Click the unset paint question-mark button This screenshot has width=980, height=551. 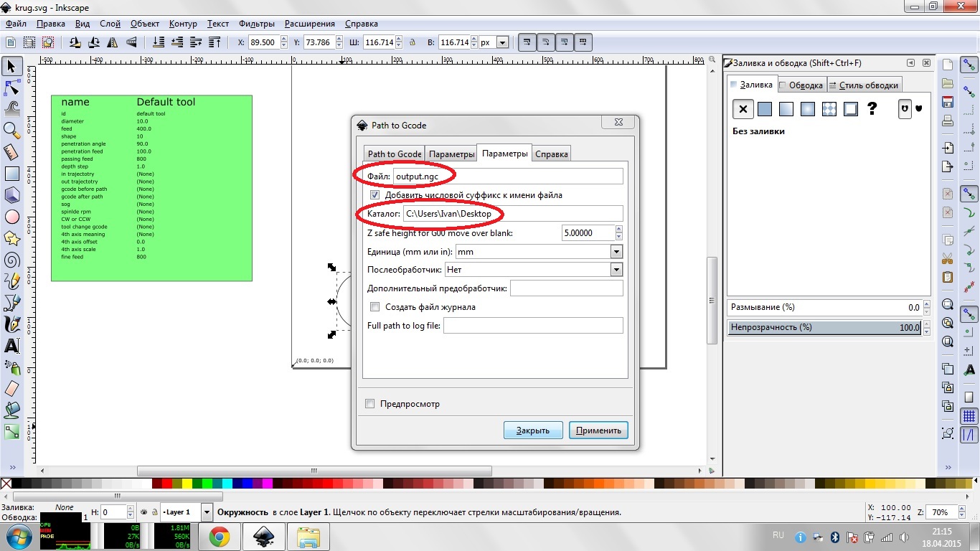[872, 109]
